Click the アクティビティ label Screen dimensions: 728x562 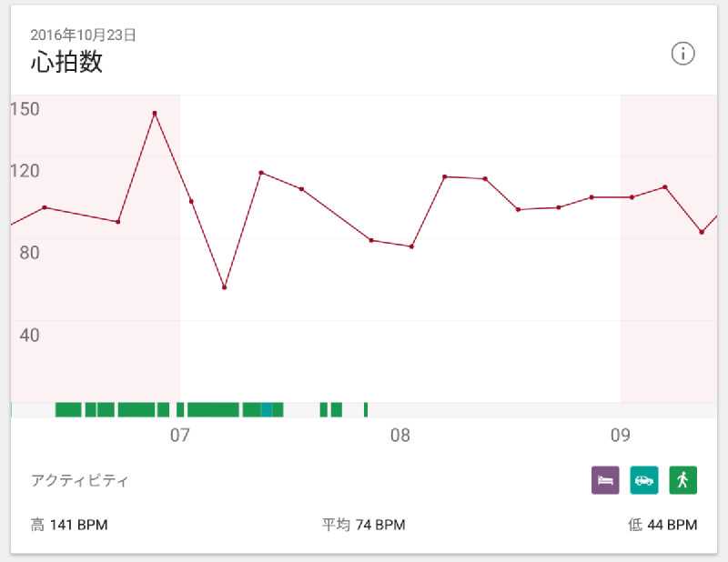click(x=80, y=480)
